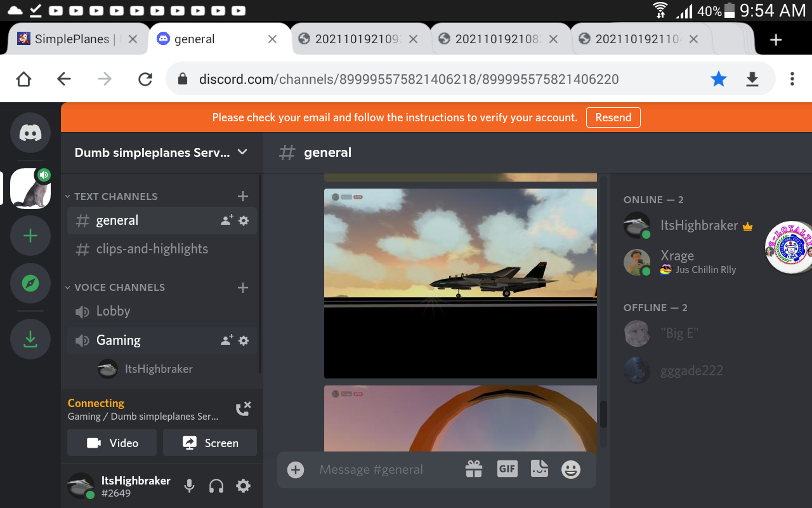
Task: Close the general browser tab
Action: [x=272, y=39]
